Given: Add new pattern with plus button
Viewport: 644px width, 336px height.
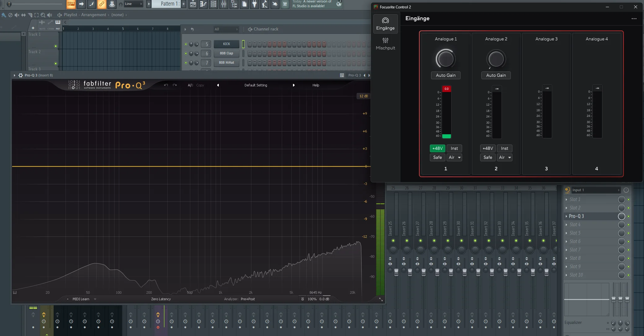Looking at the screenshot, I should coord(183,4).
